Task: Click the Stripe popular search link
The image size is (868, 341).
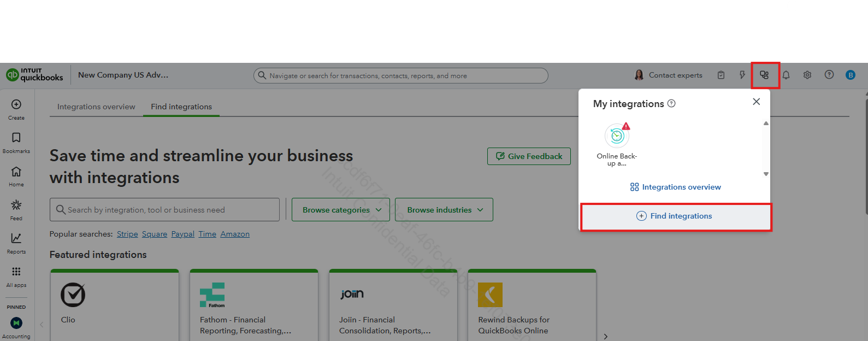Action: (x=127, y=234)
